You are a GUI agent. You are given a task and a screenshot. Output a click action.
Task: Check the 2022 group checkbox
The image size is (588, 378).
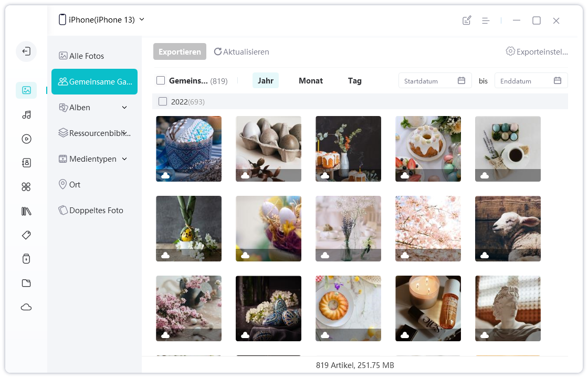(x=163, y=101)
